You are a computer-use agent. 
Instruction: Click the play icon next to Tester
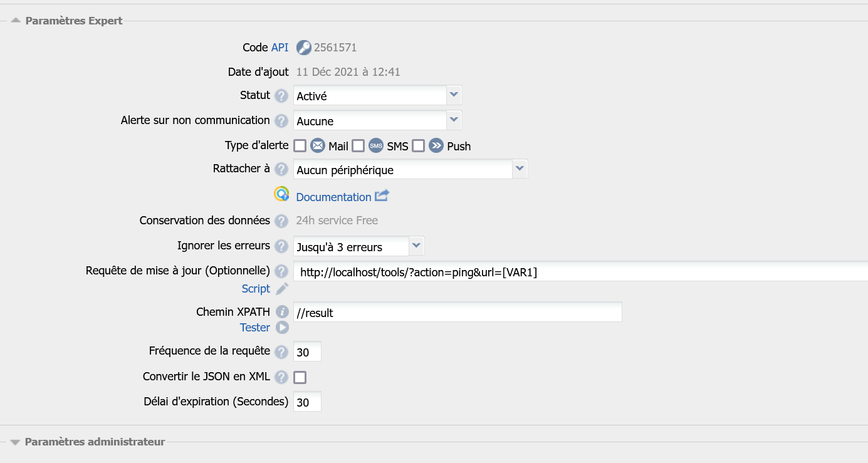click(x=282, y=328)
